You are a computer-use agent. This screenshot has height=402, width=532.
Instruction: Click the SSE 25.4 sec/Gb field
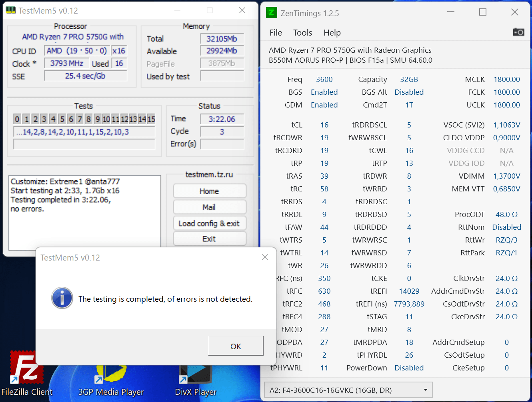pyautogui.click(x=86, y=76)
